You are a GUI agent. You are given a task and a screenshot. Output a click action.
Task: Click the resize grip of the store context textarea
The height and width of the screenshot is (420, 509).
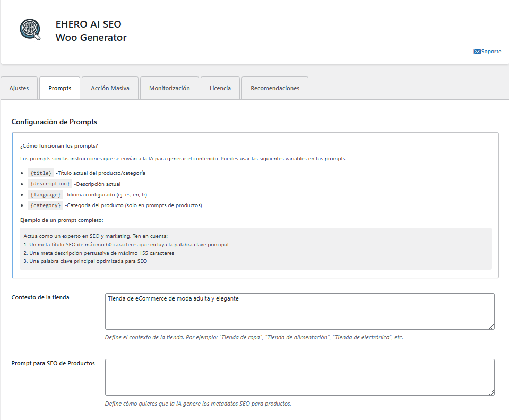490,327
